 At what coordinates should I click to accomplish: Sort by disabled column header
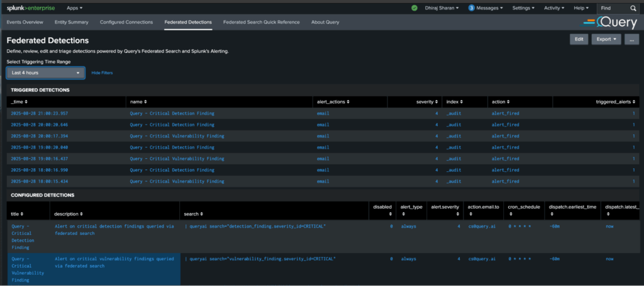tap(382, 210)
